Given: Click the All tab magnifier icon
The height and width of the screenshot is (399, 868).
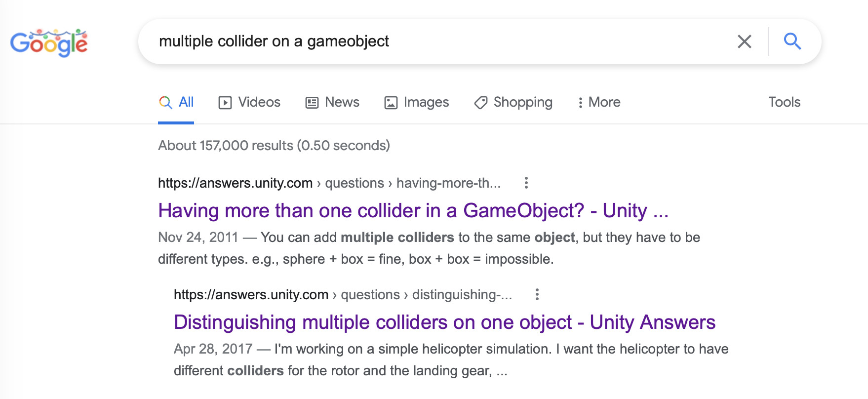Looking at the screenshot, I should [x=165, y=102].
